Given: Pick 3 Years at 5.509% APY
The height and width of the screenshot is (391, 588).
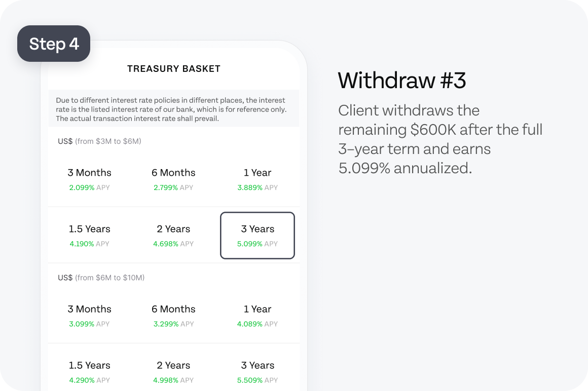Looking at the screenshot, I should click(x=258, y=372).
